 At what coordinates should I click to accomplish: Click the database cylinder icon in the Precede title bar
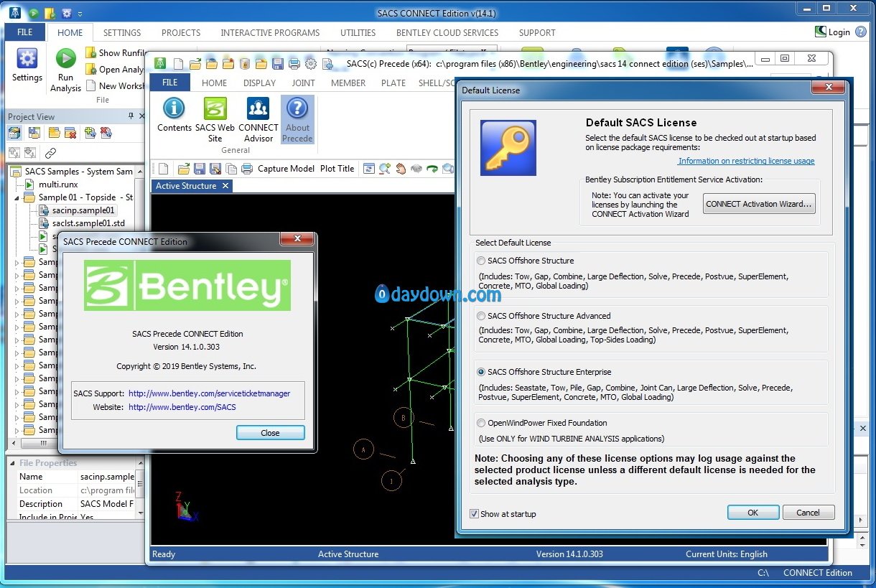(245, 64)
